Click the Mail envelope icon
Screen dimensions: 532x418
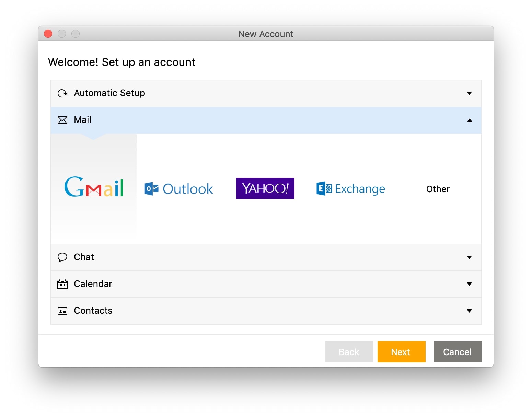click(62, 120)
